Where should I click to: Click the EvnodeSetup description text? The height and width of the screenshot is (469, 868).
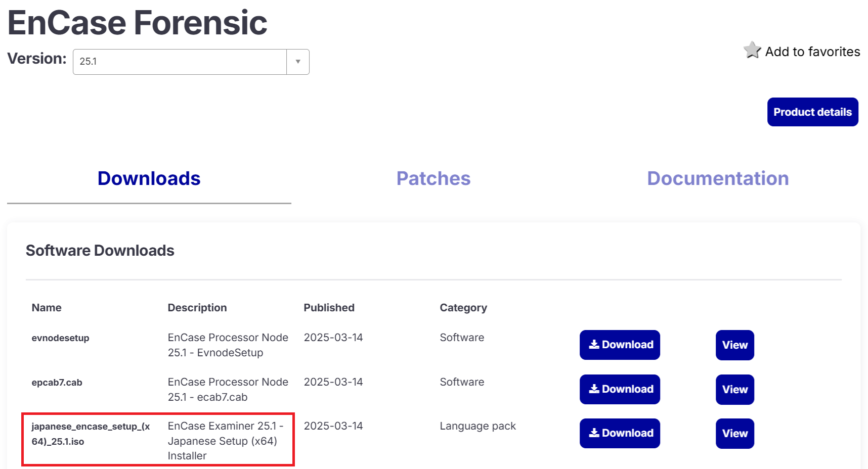(228, 345)
